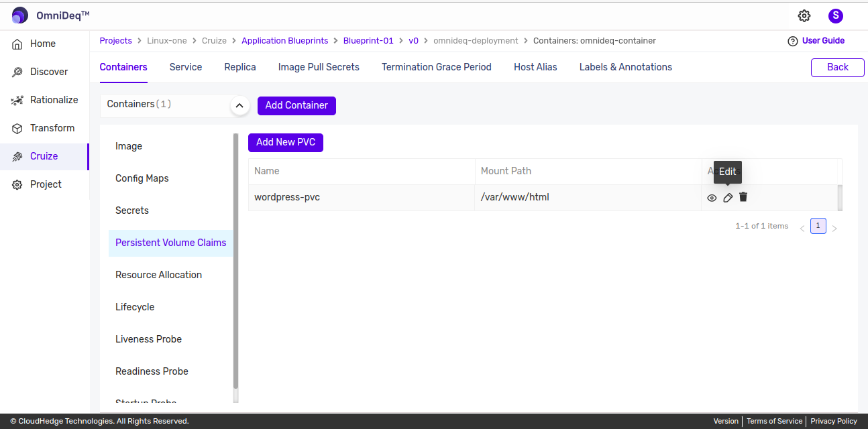Click section list vertical scrollbar
The height and width of the screenshot is (429, 868).
[x=235, y=261]
